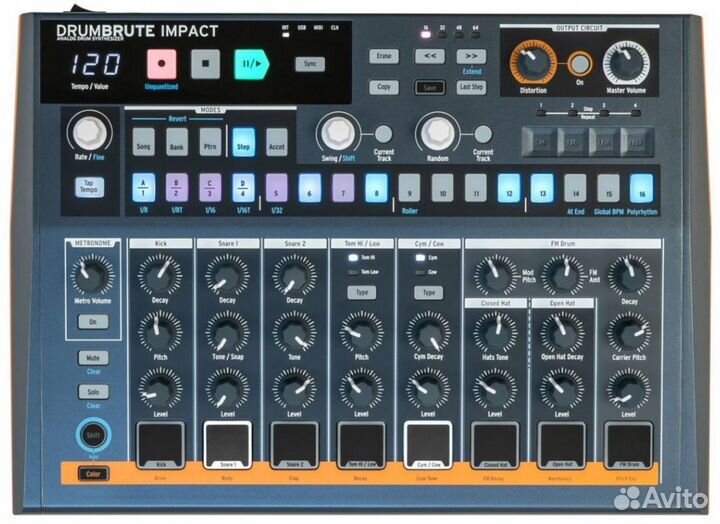This screenshot has width=720, height=524.
Task: Toggle step button 14 (At End)
Action: coord(575,187)
